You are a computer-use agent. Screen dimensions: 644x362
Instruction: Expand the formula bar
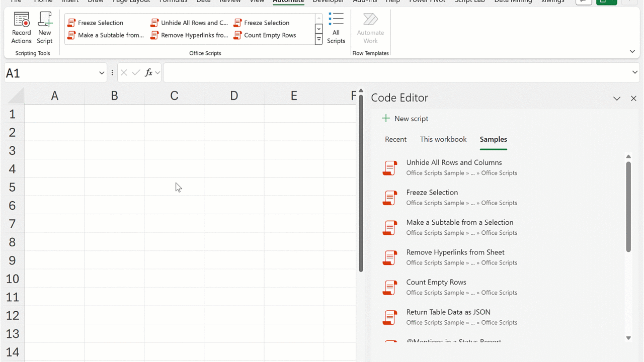coord(634,72)
